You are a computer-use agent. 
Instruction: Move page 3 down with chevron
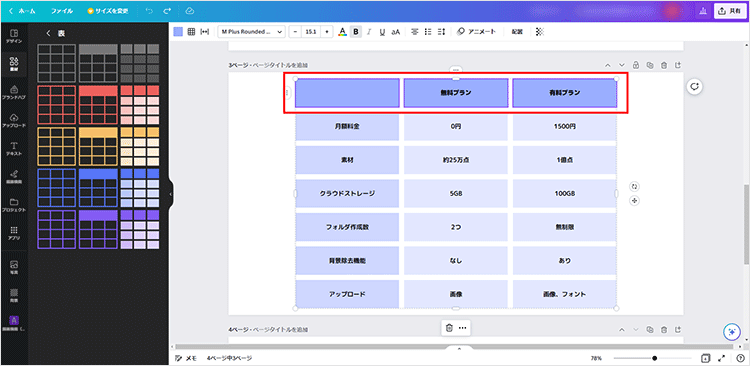(x=622, y=65)
